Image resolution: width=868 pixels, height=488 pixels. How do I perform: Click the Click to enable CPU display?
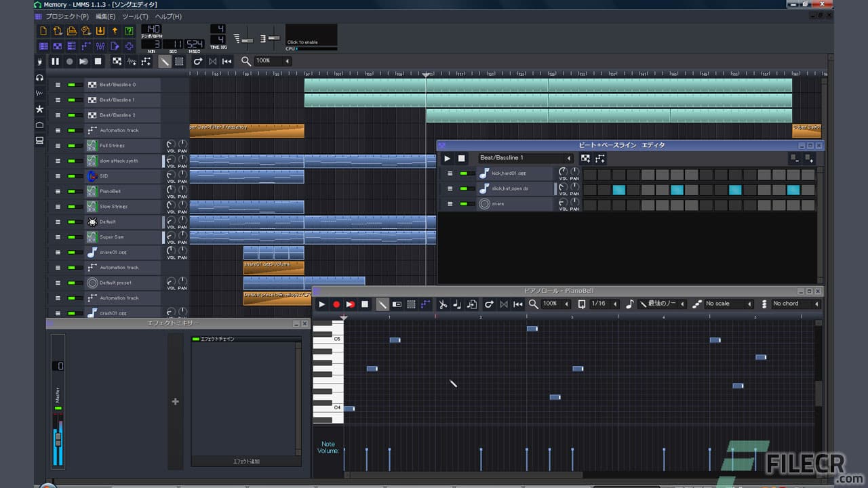(x=311, y=38)
